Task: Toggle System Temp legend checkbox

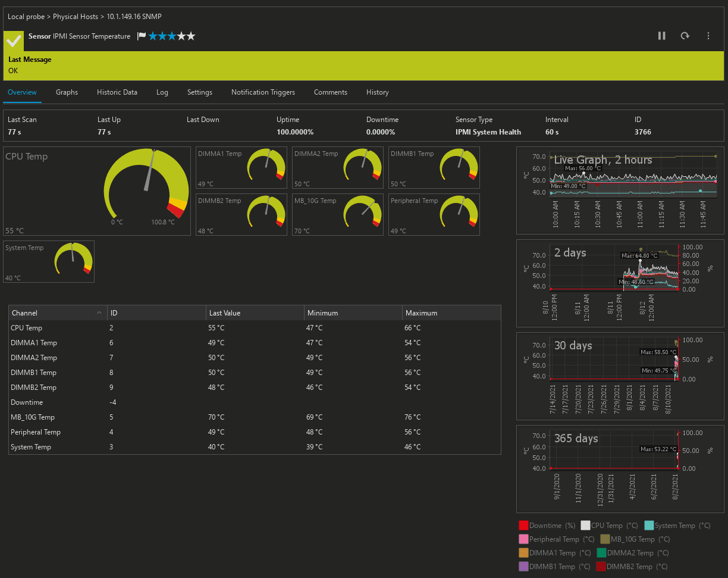Action: point(649,526)
